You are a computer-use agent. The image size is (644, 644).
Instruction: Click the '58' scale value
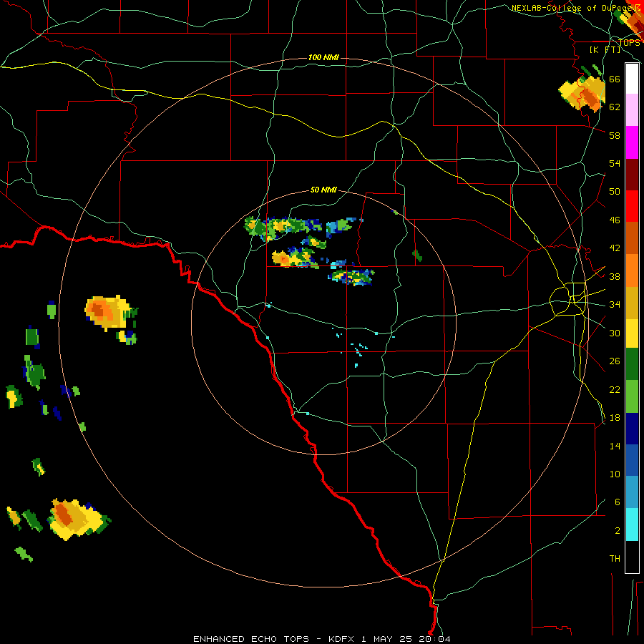615,135
